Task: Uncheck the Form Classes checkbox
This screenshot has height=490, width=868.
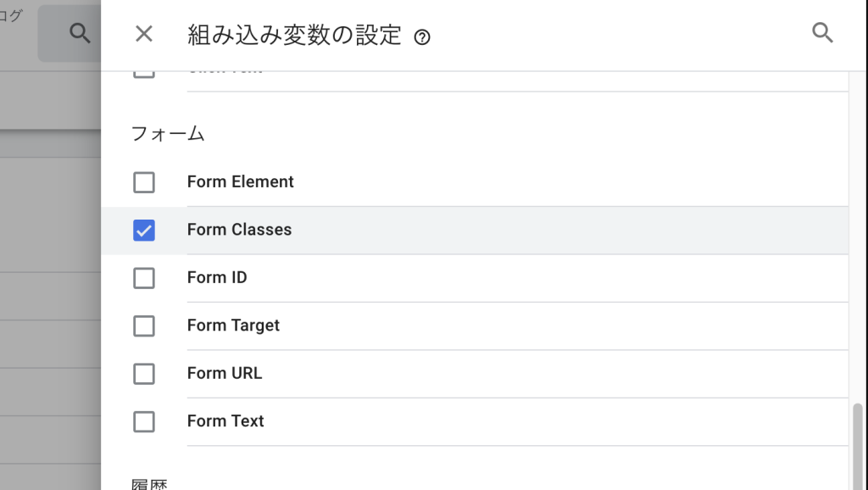Action: (144, 231)
